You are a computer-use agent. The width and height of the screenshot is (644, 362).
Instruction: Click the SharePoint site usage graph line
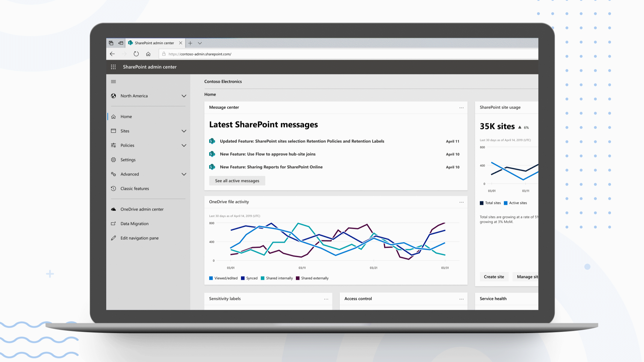point(509,170)
